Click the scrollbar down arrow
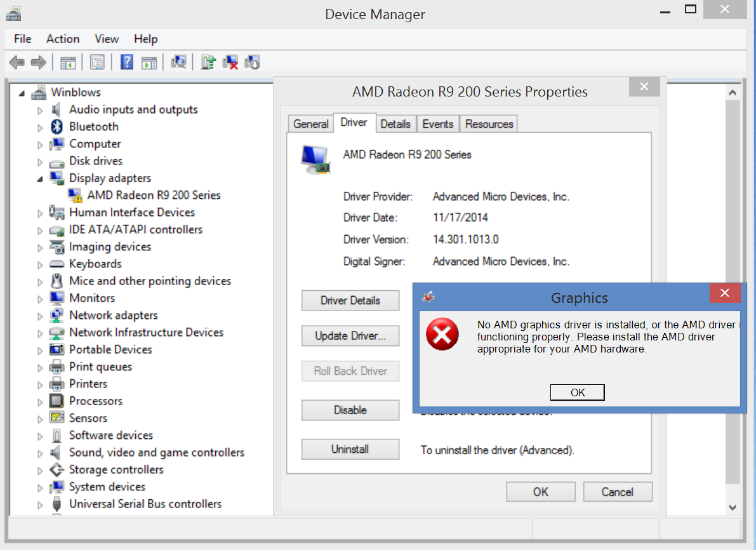 (733, 507)
